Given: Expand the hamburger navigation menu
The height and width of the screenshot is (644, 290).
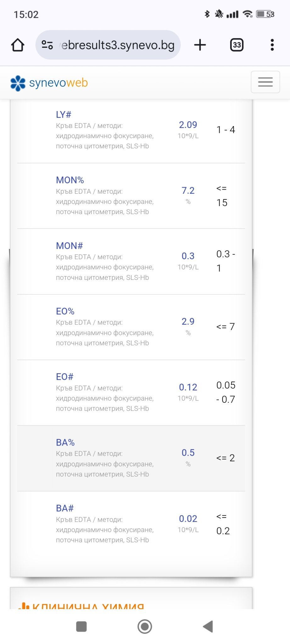Looking at the screenshot, I should [x=265, y=82].
